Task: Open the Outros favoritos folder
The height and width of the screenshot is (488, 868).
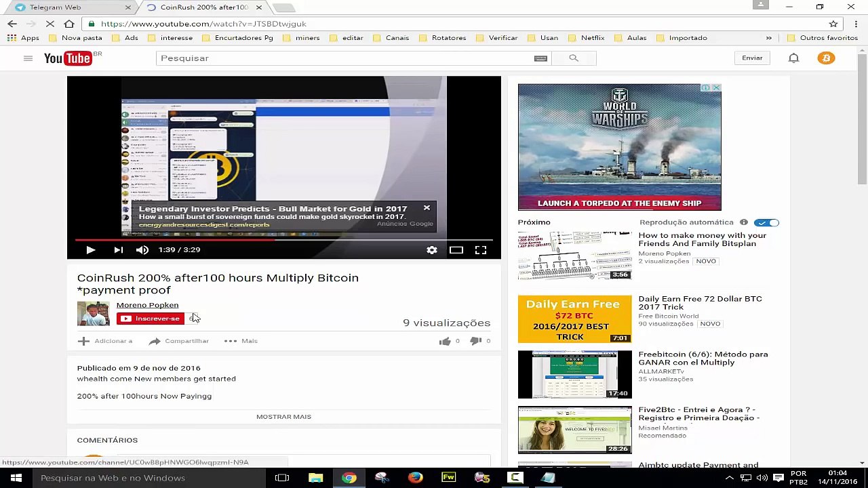Action: coord(823,38)
